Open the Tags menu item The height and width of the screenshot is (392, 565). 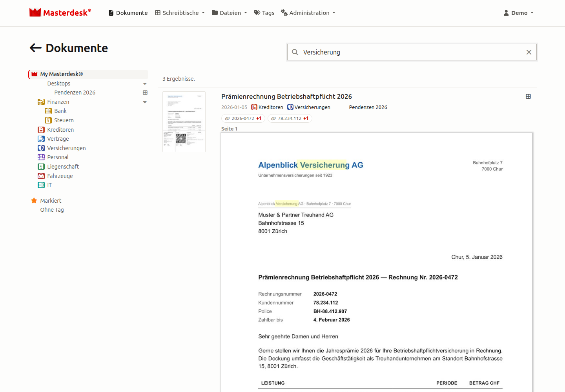click(x=264, y=13)
